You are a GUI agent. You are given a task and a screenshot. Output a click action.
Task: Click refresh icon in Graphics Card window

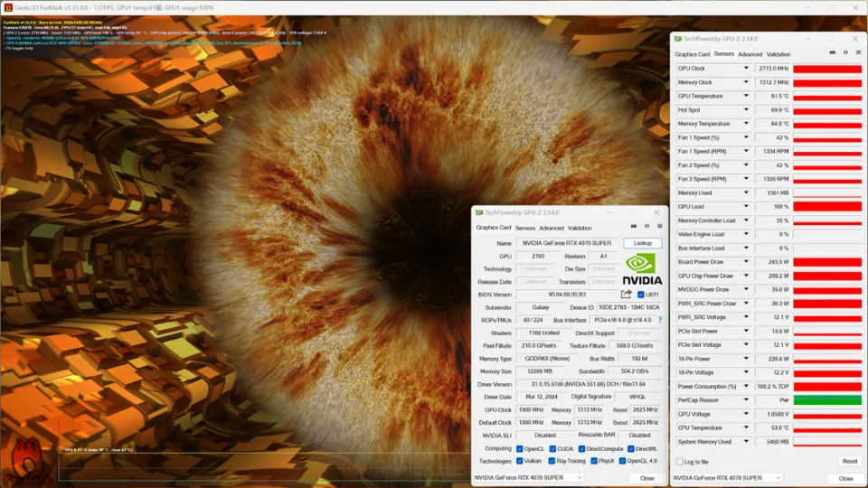click(x=647, y=227)
